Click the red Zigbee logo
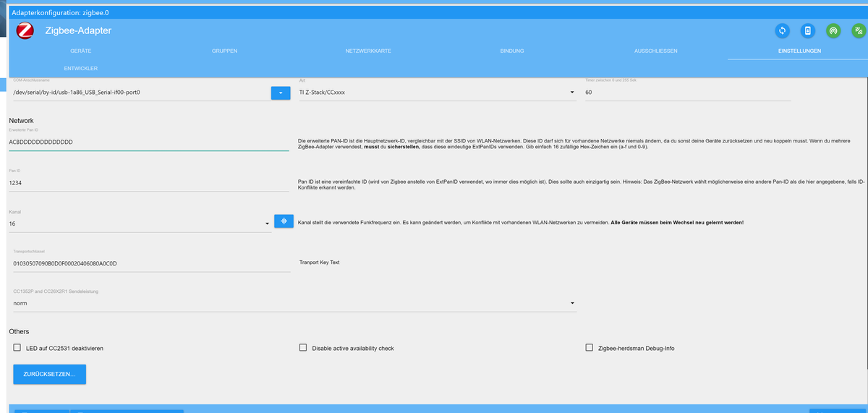This screenshot has height=413, width=868. (25, 30)
